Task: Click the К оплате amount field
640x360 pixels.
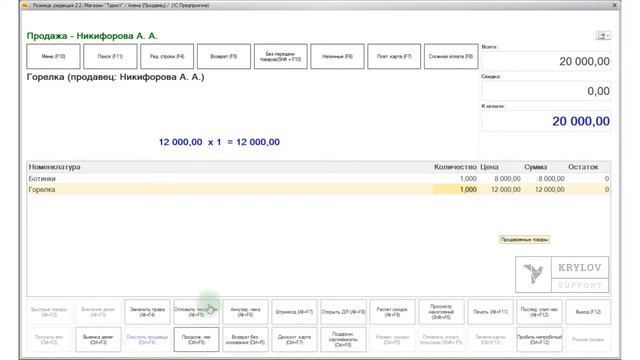Action: click(x=546, y=121)
